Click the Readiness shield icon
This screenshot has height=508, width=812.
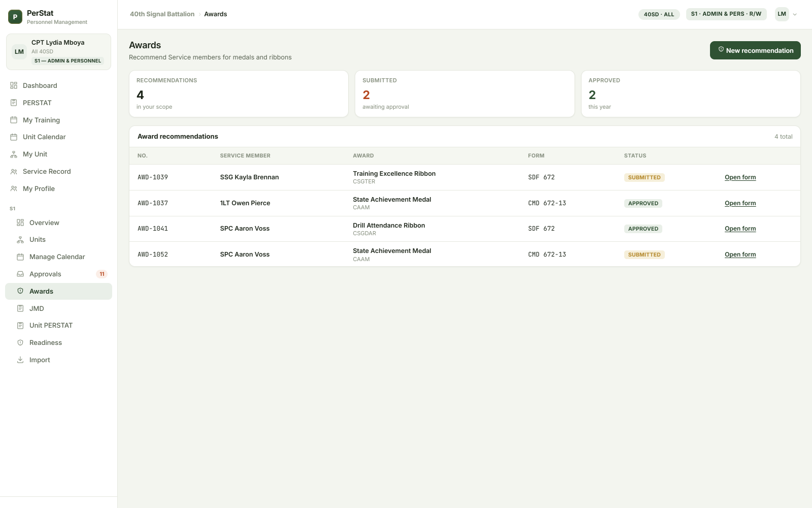coord(20,342)
